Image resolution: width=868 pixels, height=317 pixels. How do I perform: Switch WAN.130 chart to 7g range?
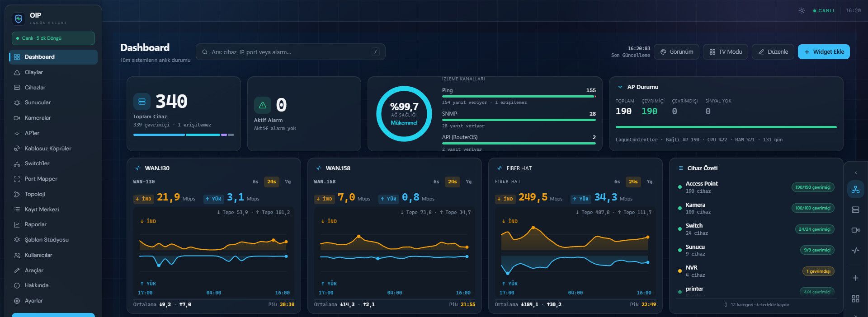pyautogui.click(x=288, y=182)
